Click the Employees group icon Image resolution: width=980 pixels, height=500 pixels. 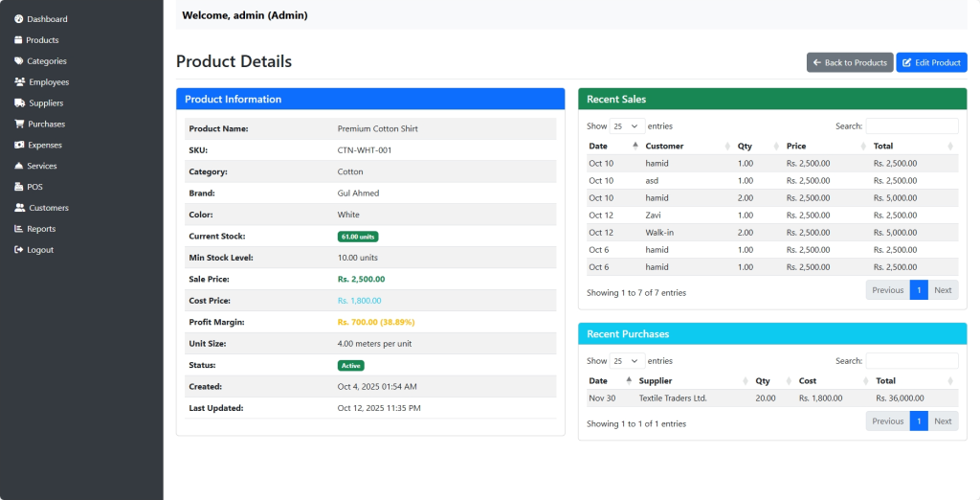19,82
